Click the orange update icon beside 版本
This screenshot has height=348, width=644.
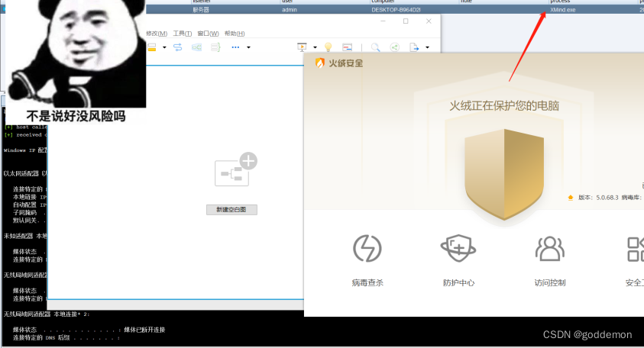click(571, 198)
